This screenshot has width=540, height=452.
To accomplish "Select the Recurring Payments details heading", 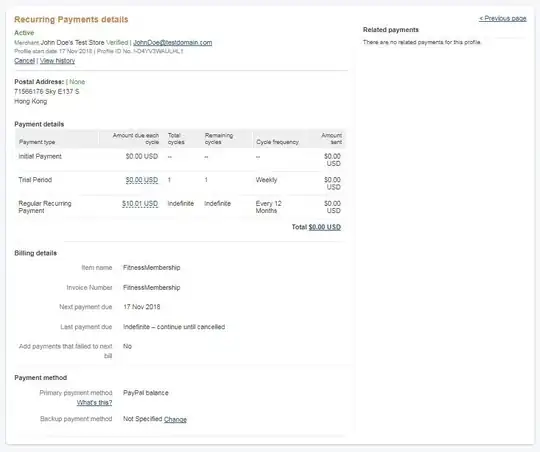I will (71, 19).
